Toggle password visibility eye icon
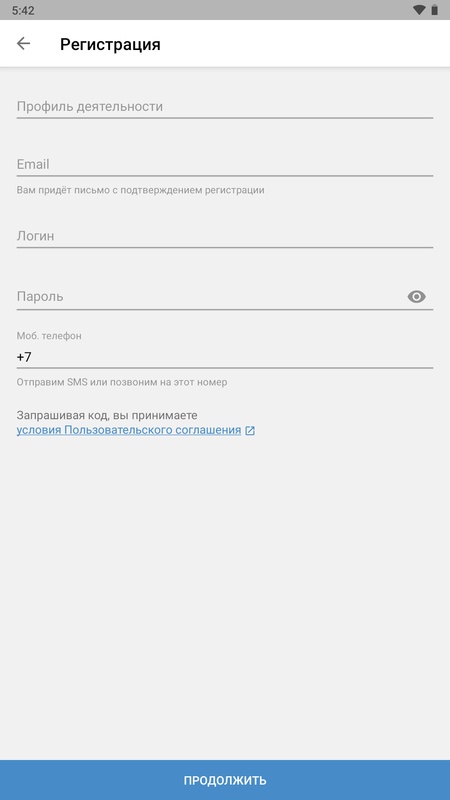 point(416,296)
